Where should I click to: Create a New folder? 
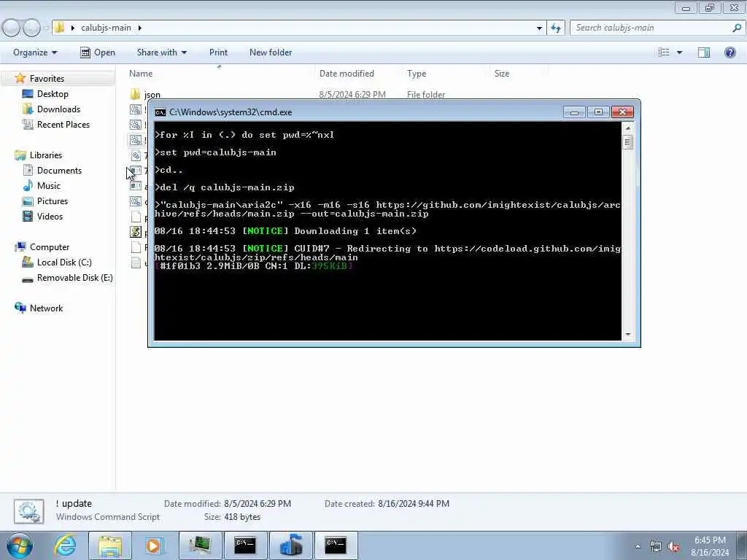click(x=271, y=52)
